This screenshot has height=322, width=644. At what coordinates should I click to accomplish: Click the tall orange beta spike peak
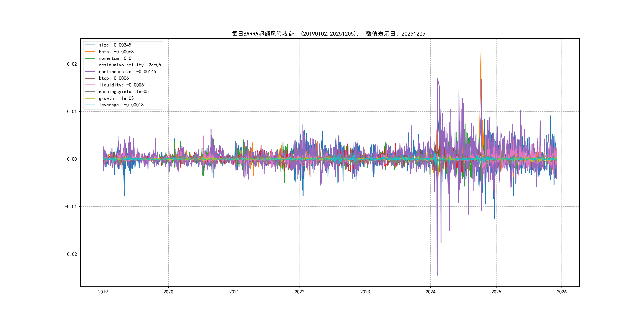click(x=481, y=51)
